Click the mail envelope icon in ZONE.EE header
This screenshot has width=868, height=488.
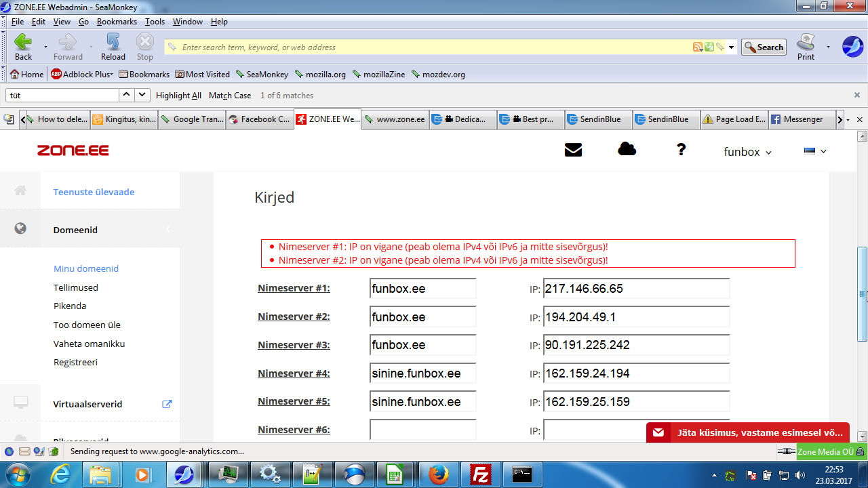click(x=573, y=150)
